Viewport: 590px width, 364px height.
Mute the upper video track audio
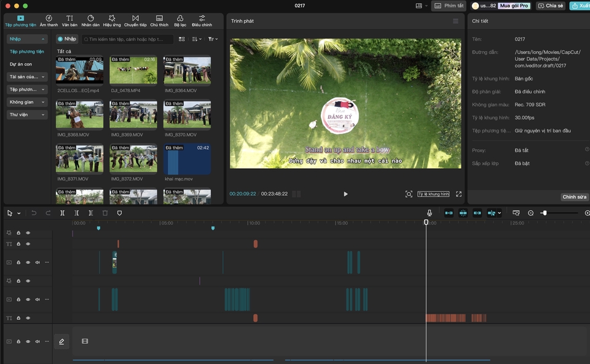(37, 263)
